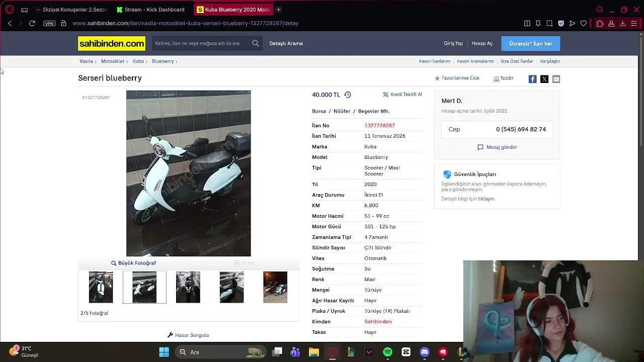Select the fifth night-time photo thumbnail
The width and height of the screenshot is (644, 362).
click(275, 287)
